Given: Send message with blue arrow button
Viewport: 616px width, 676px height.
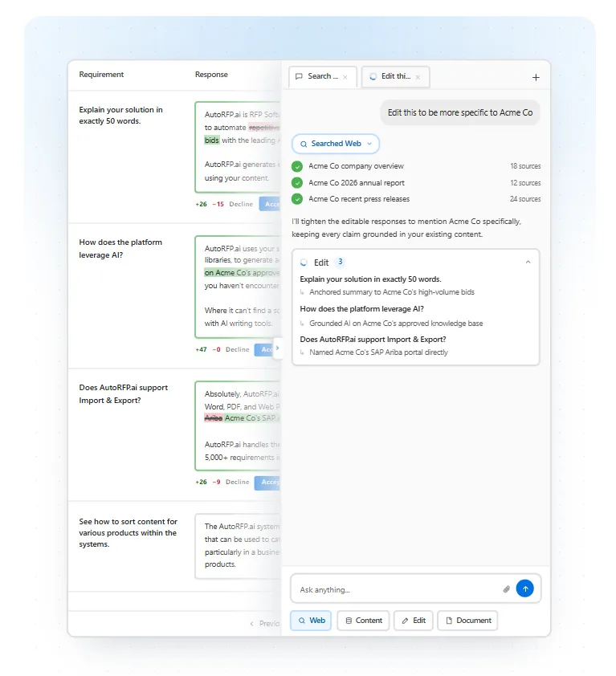Looking at the screenshot, I should click(x=525, y=588).
